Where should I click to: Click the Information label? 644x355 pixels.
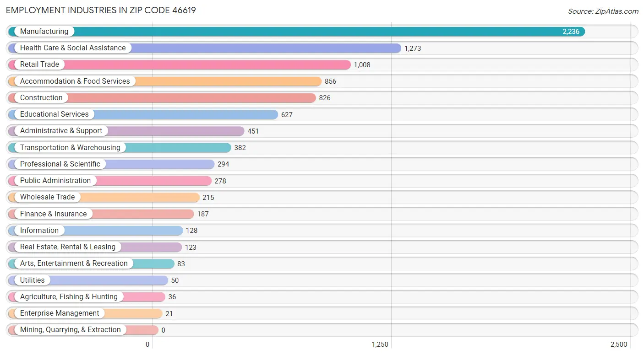39,231
